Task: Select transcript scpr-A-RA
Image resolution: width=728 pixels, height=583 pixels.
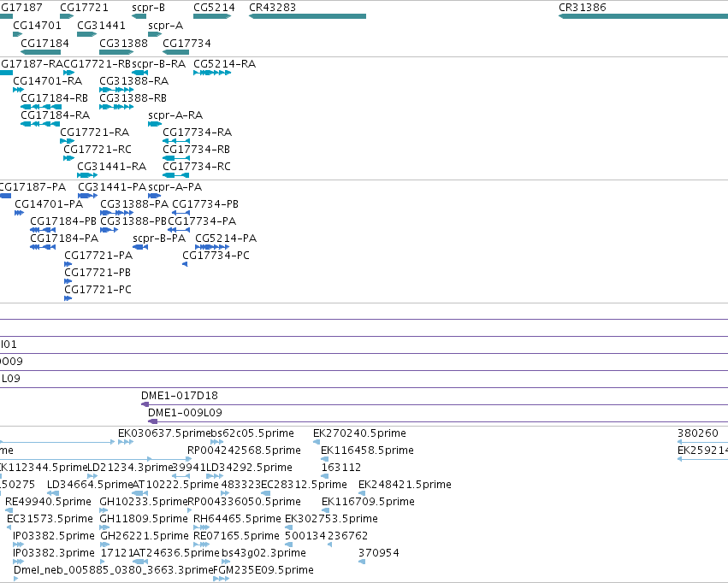Action: [155, 124]
